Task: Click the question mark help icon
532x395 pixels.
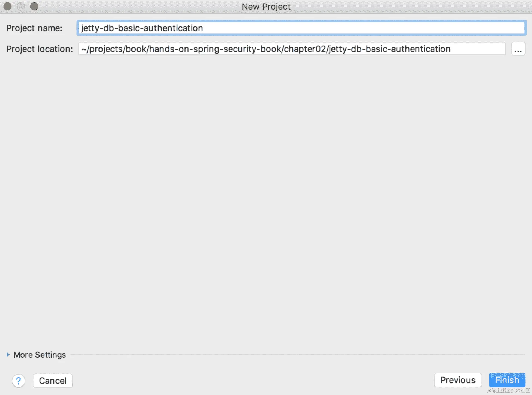Action: 18,381
